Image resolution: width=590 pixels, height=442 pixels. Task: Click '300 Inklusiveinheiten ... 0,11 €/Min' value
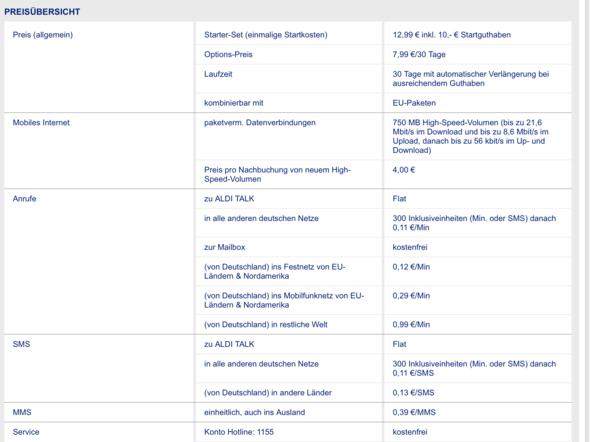[474, 223]
